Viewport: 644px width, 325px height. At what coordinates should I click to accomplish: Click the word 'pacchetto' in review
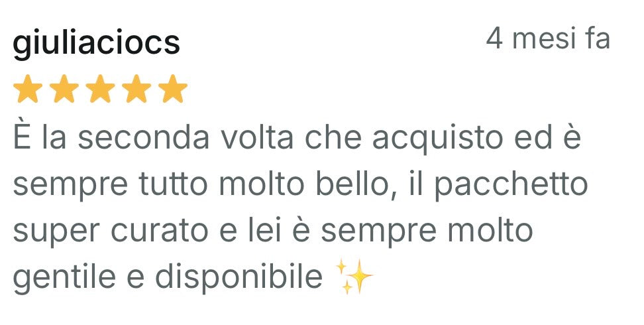click(x=511, y=185)
